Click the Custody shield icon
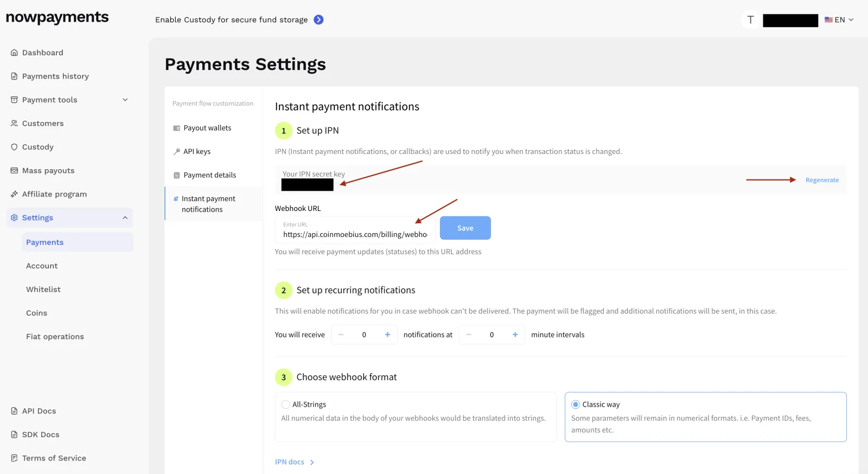868x474 pixels. (14, 147)
